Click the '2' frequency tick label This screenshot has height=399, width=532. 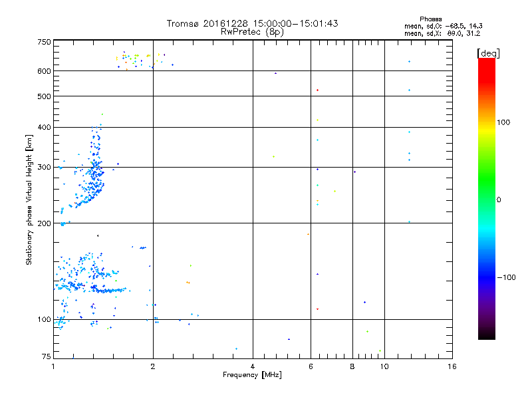point(153,366)
